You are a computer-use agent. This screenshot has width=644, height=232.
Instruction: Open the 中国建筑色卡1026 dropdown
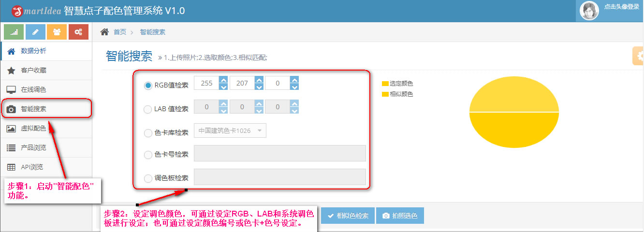[230, 130]
